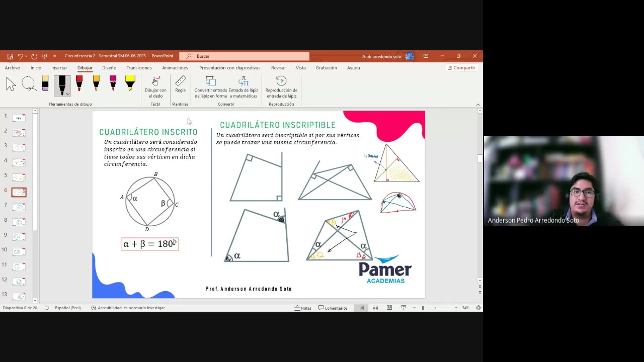The width and height of the screenshot is (644, 362).
Task: Open Entrada de lápiz a matemáticas
Action: (244, 87)
